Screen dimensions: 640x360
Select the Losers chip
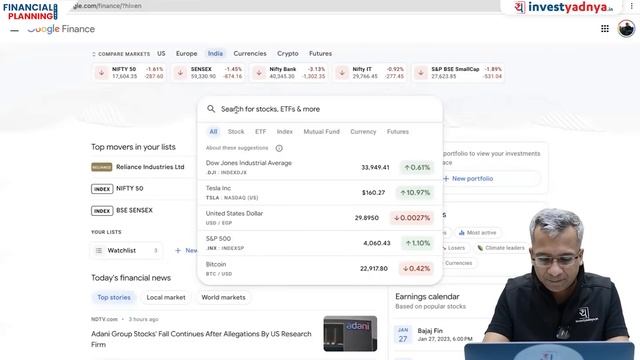click(456, 248)
